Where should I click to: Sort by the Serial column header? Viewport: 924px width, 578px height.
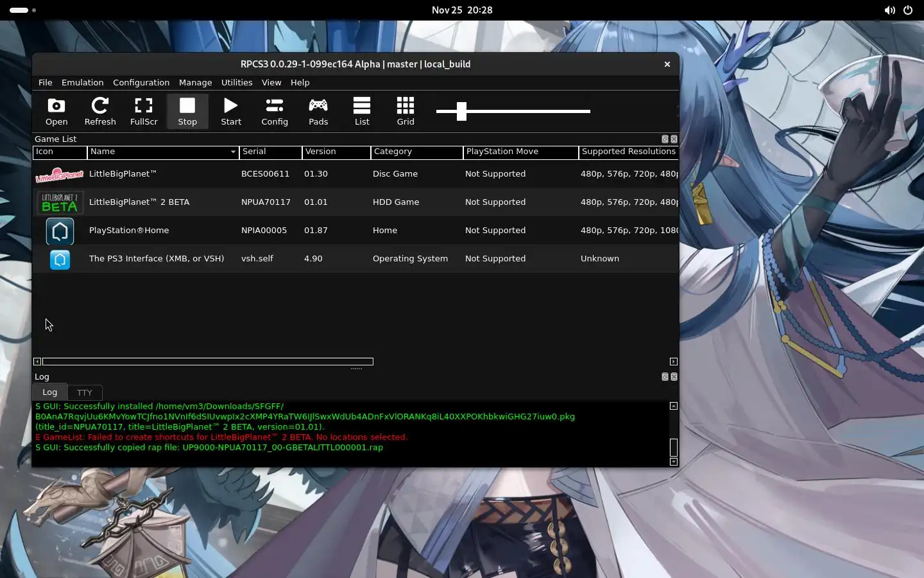270,152
